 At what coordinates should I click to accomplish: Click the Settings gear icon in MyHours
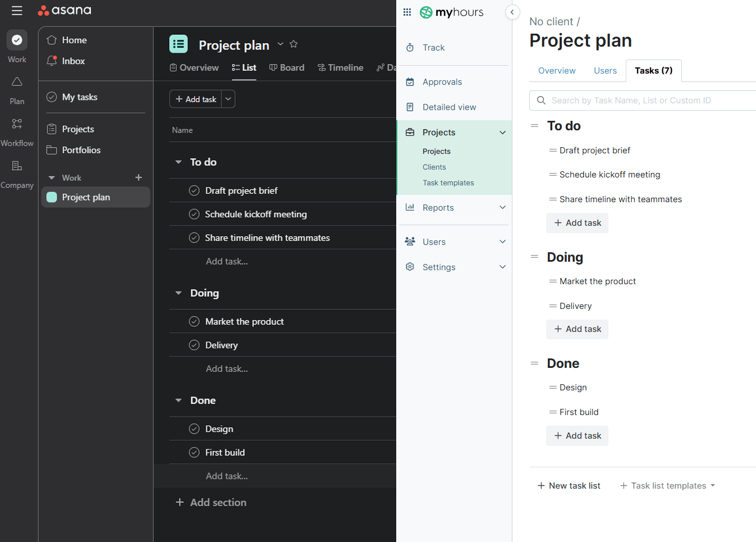tap(410, 267)
